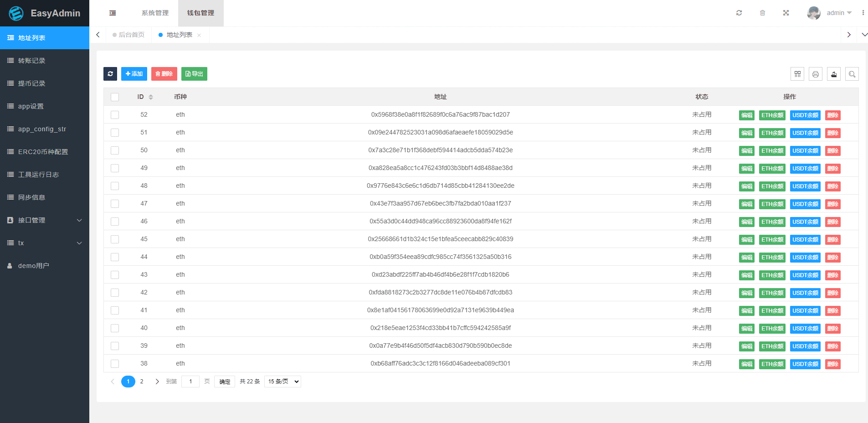Viewport: 868px width, 423px height.
Task: Open the 15 条/页 page size dropdown
Action: 282,382
